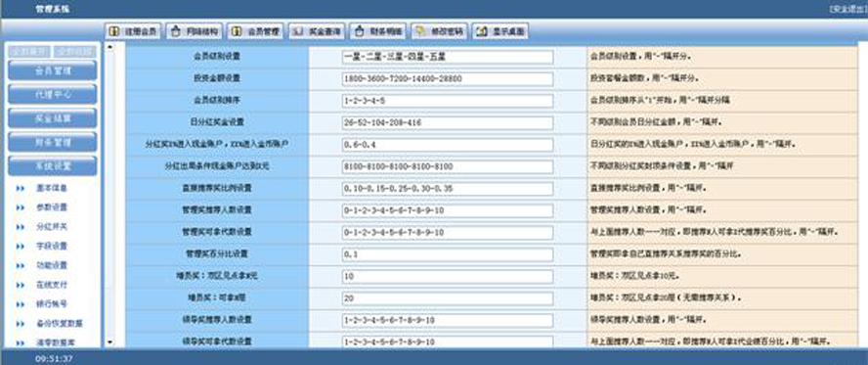
Task: Click the content scrollbar down arrow
Action: click(x=109, y=342)
